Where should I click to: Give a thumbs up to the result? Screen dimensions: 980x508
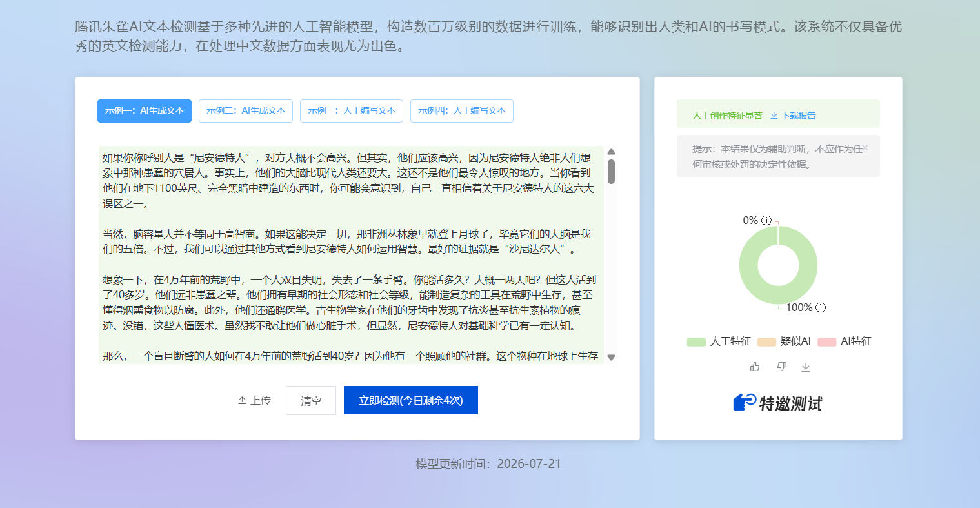pos(755,367)
